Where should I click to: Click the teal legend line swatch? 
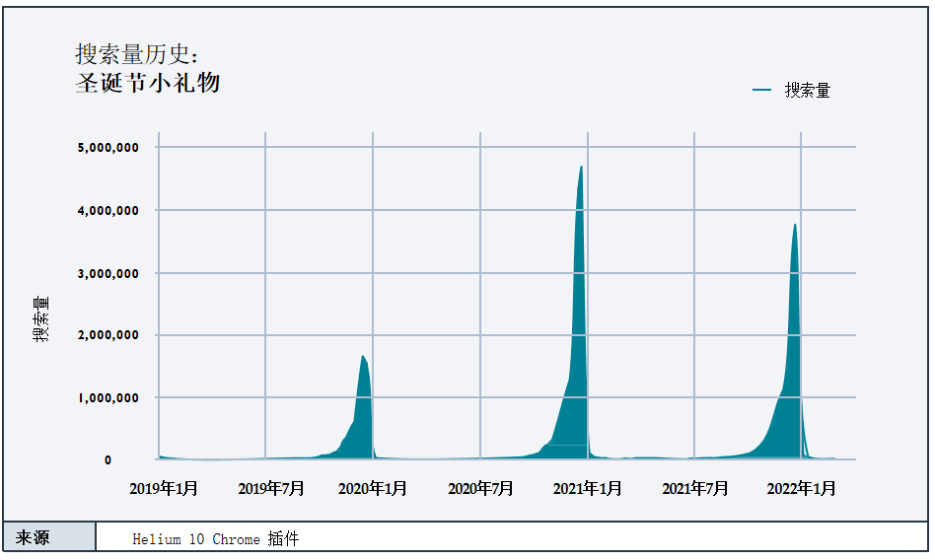[x=761, y=91]
